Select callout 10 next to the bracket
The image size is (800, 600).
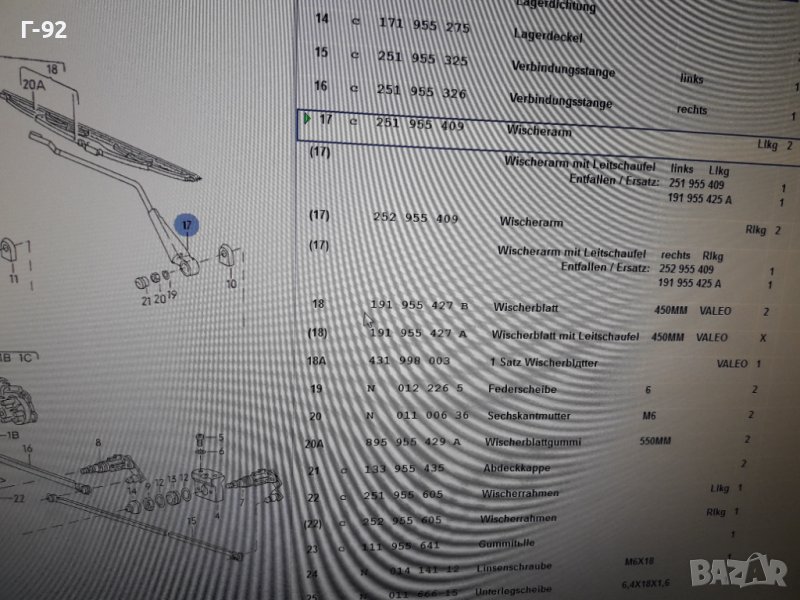(232, 284)
